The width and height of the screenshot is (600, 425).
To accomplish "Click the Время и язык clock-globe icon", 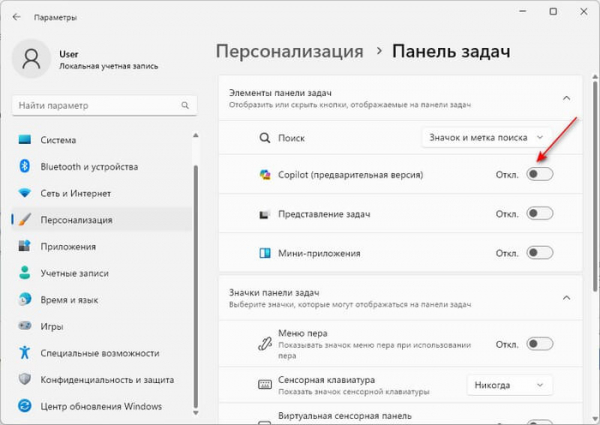I will coord(25,300).
